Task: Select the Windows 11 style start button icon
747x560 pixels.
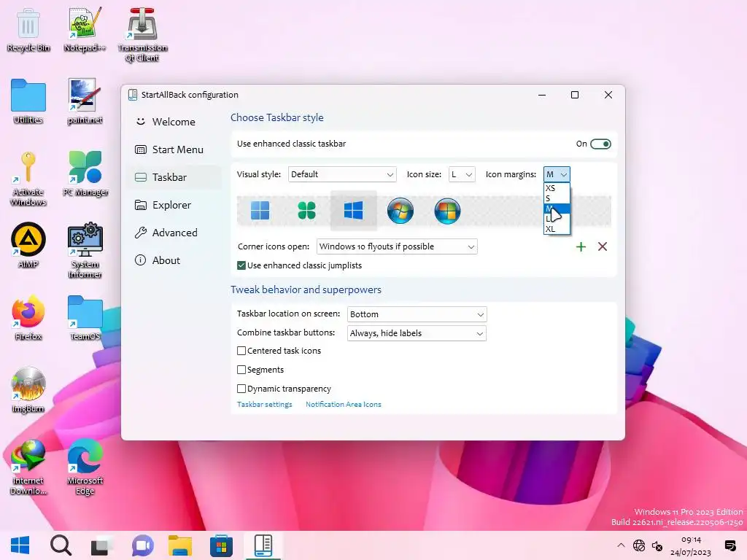Action: (260, 211)
